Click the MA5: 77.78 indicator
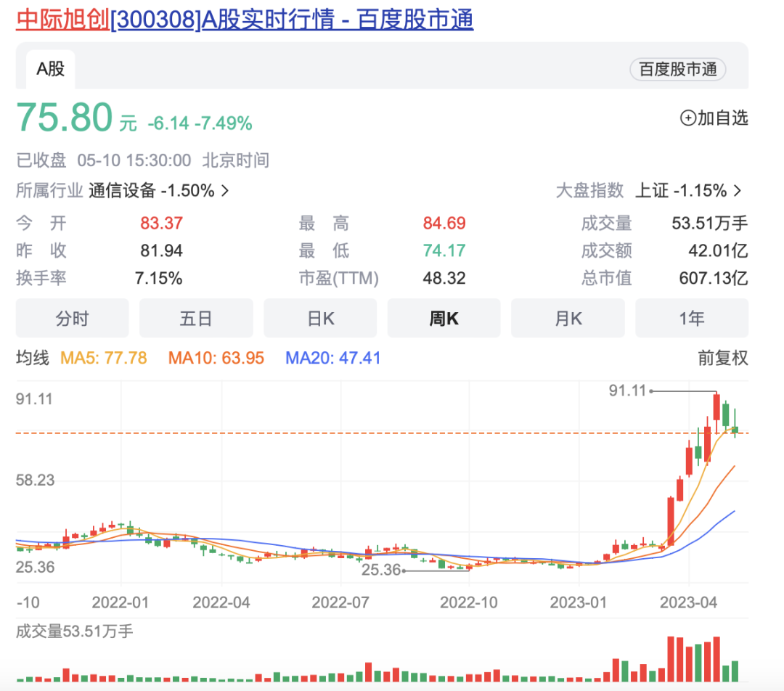This screenshot has width=784, height=691. (x=104, y=358)
